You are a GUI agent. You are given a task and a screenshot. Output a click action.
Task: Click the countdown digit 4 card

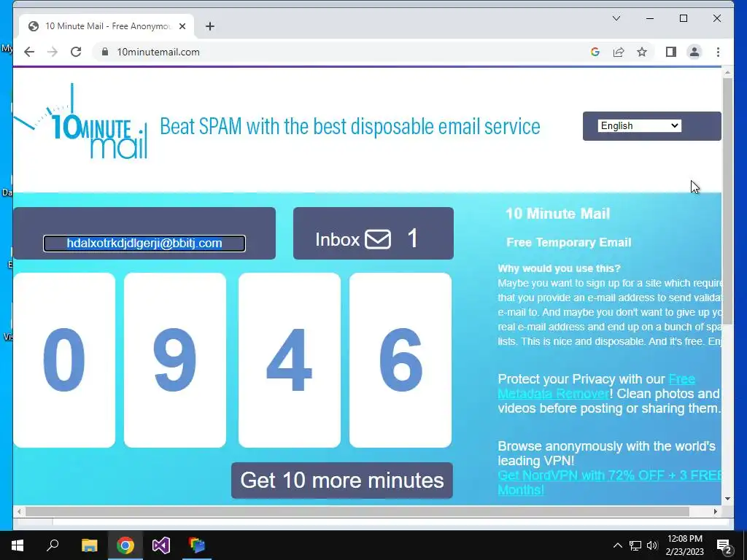(290, 360)
